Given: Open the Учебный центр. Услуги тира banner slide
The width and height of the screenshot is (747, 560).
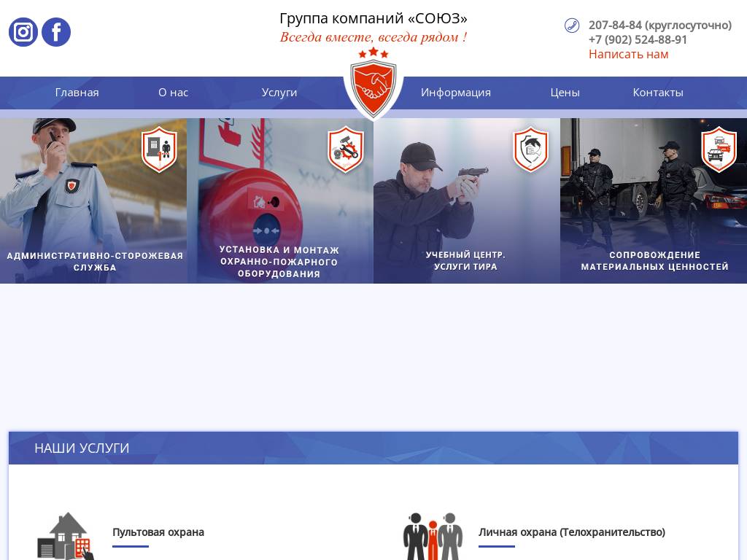Looking at the screenshot, I should click(x=466, y=201).
